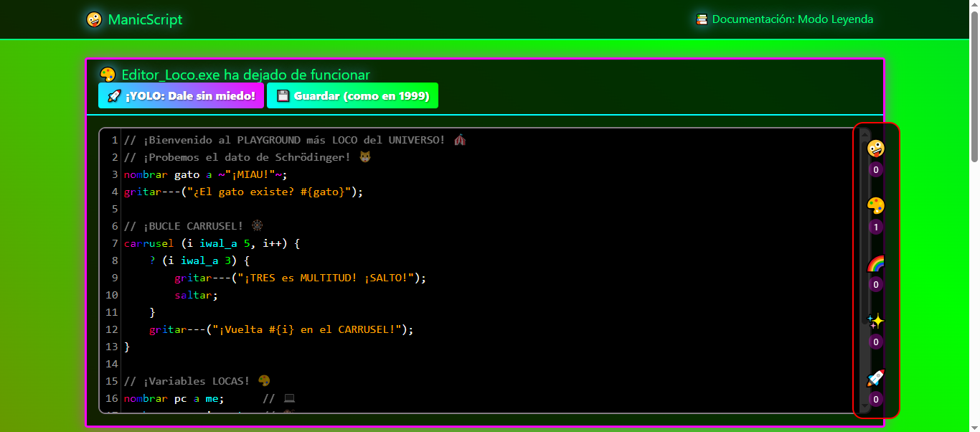Image resolution: width=980 pixels, height=432 pixels.
Task: Click the rainbow emoji reaction in sidebar
Action: coord(876,263)
